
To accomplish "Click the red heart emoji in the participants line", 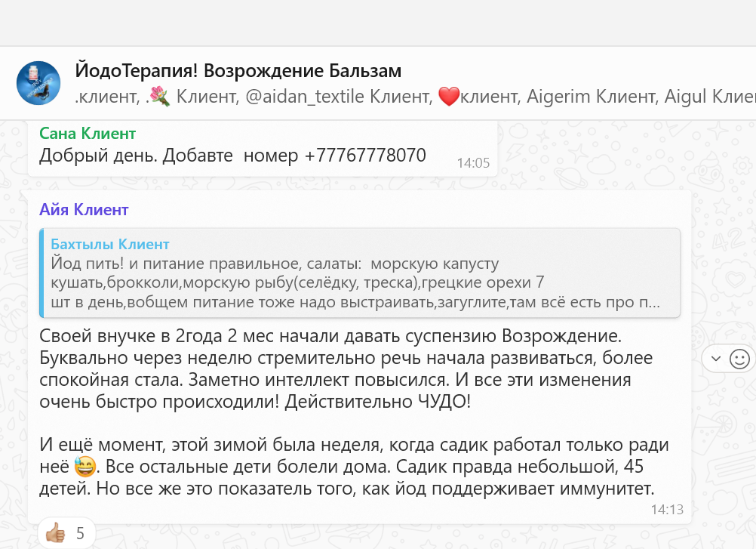I will [448, 97].
